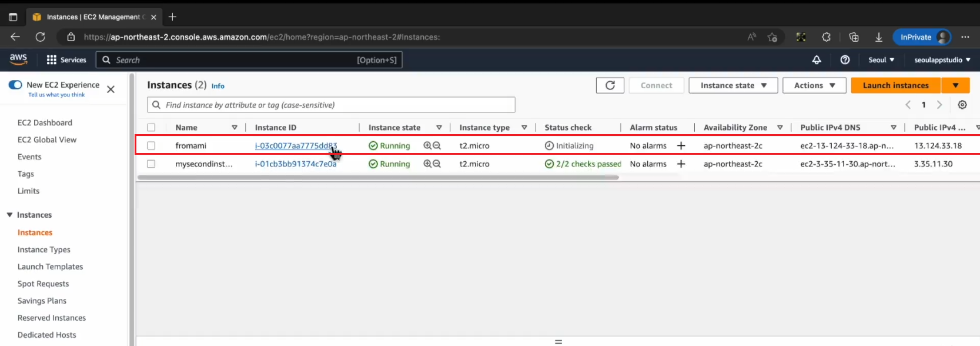This screenshot has width=980, height=346.
Task: Open browser extensions puzzle icon
Action: point(826,37)
